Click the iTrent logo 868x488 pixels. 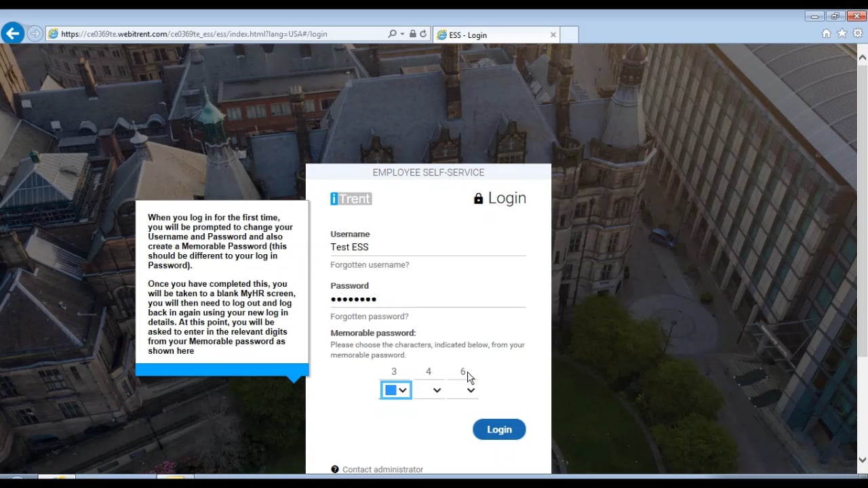point(351,199)
